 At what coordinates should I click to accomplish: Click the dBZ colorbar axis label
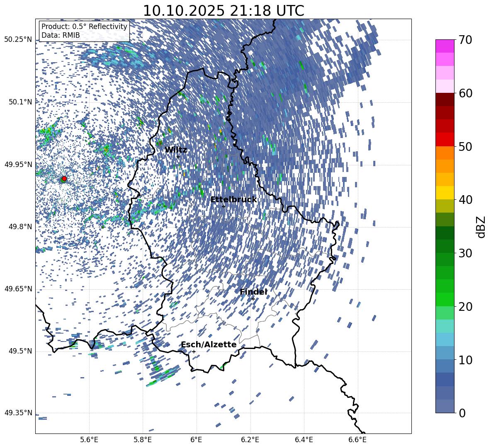[x=481, y=227]
